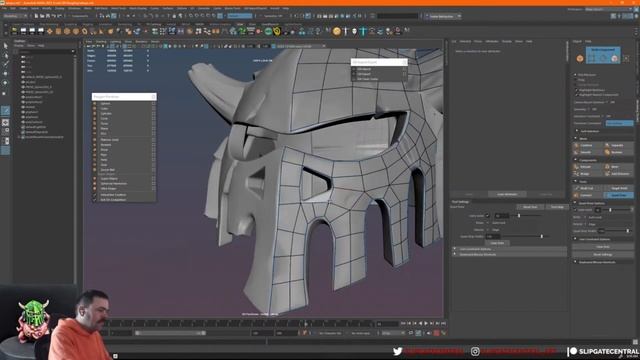Choose Cylinder in the Polygon Primitives menu

tap(106, 113)
